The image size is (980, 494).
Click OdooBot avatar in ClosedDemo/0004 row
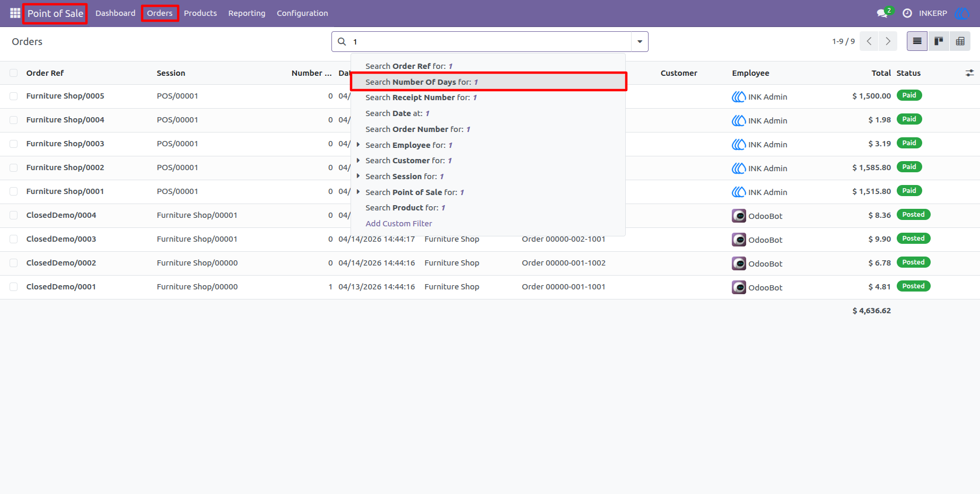tap(739, 216)
